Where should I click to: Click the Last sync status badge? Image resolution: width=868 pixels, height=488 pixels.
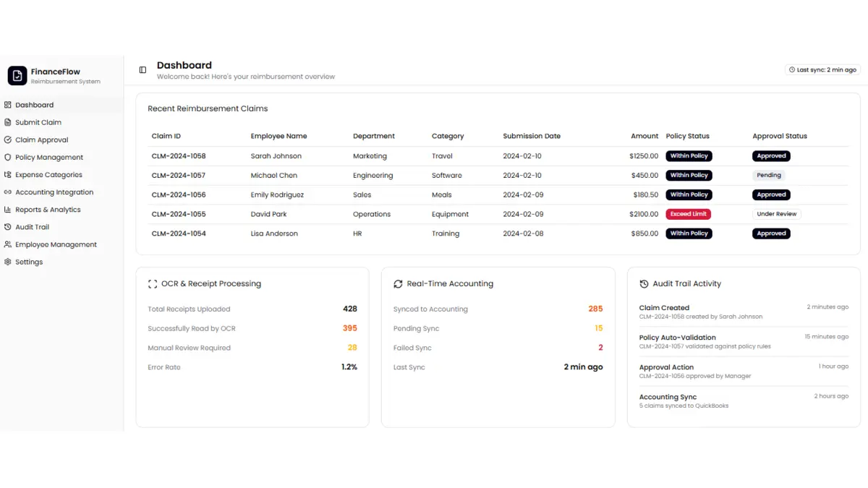pos(822,70)
